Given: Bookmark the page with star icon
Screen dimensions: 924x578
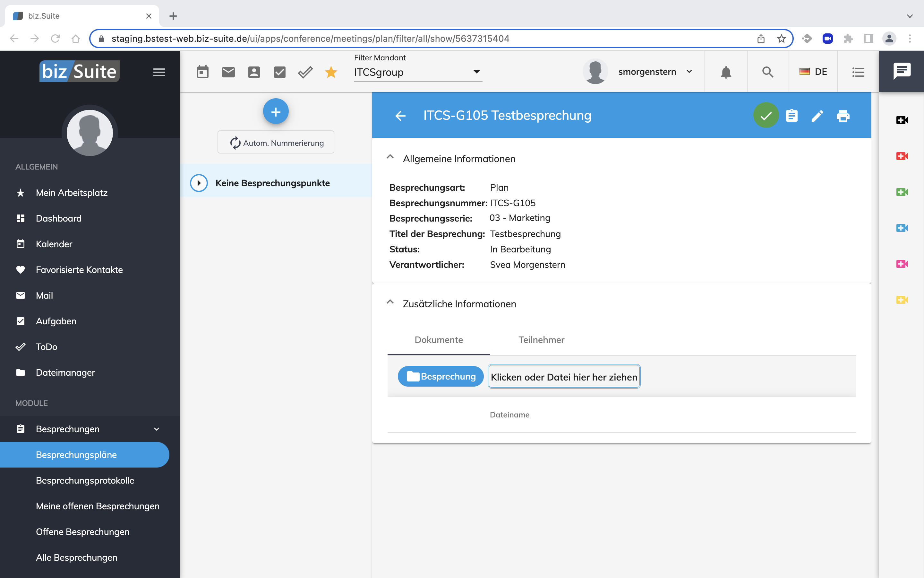Looking at the screenshot, I should [781, 39].
